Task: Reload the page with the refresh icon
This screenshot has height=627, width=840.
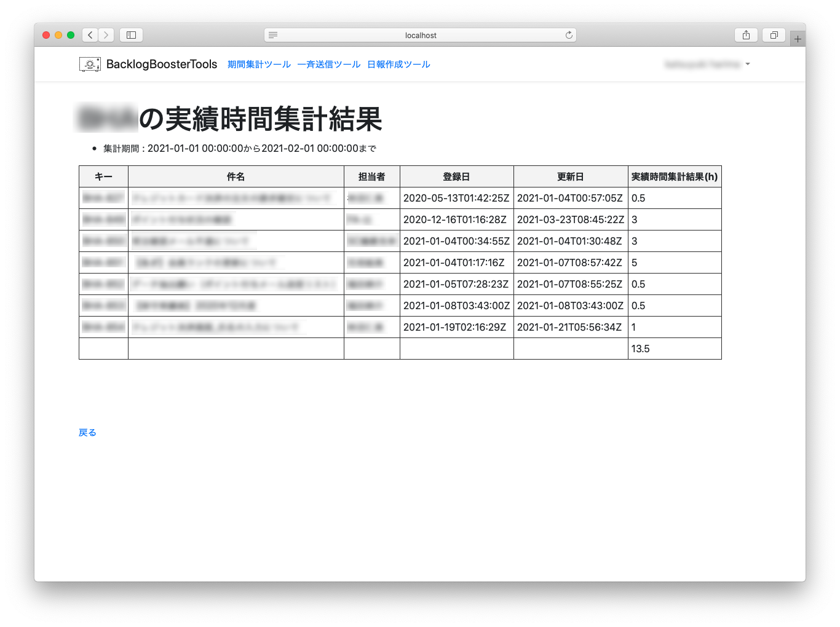Action: [569, 35]
